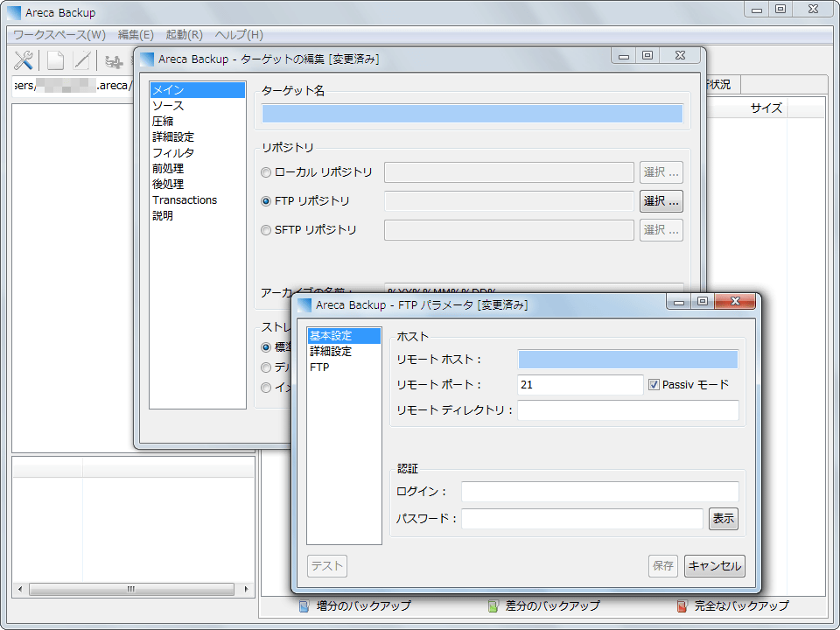Select 後処理 in target edit list
Viewport: 840px width, 630px height.
coord(198,184)
